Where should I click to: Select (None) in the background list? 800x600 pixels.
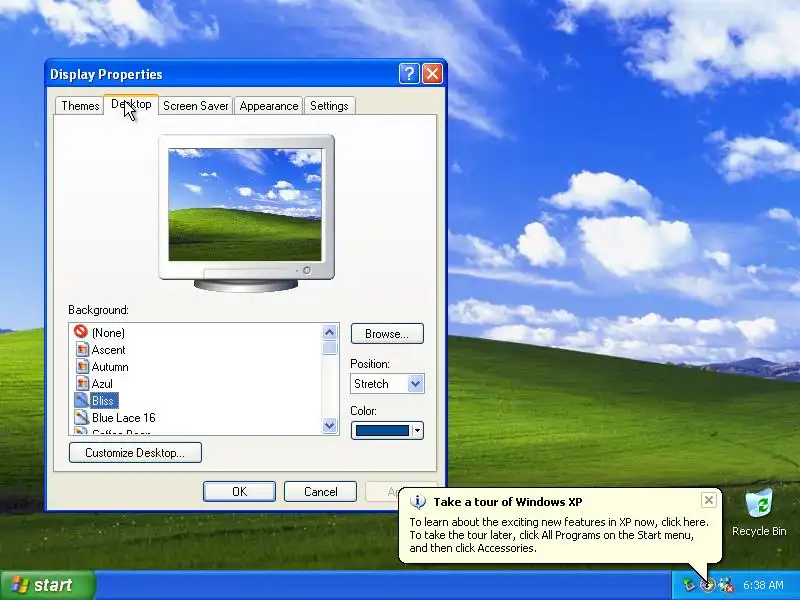pyautogui.click(x=108, y=333)
